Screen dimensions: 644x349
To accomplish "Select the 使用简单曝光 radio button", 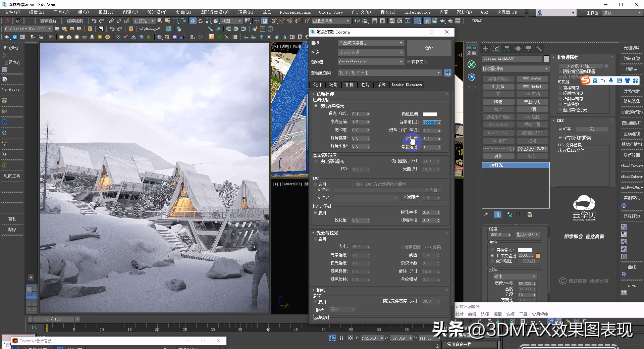I will (x=316, y=106).
